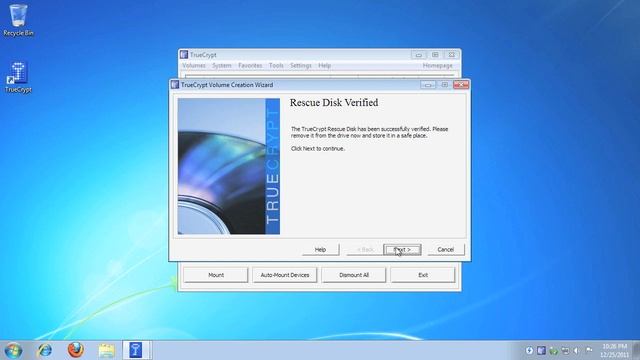This screenshot has width=640, height=360.
Task: Cancel the Volume Creation Wizard
Action: [446, 249]
